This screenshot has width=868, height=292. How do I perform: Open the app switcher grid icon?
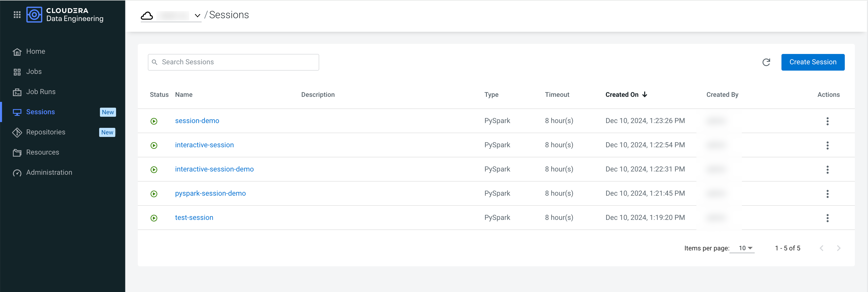[x=17, y=15]
